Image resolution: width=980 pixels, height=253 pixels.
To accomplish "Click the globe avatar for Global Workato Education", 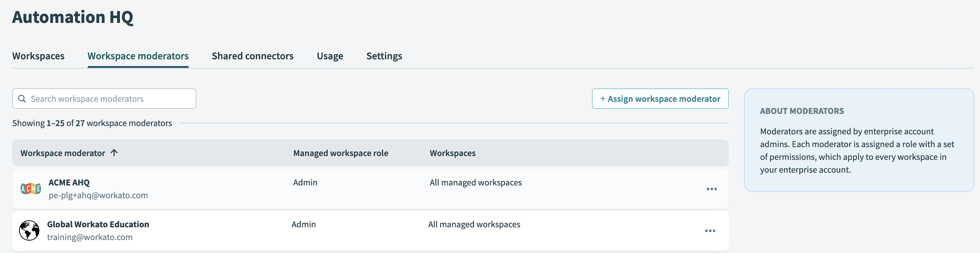I will click(29, 230).
